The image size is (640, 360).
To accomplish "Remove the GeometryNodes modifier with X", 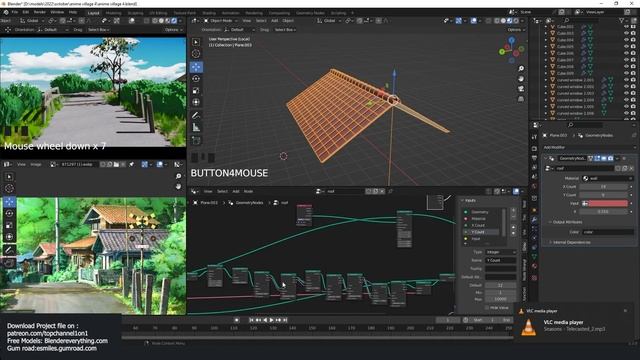I will (624, 158).
